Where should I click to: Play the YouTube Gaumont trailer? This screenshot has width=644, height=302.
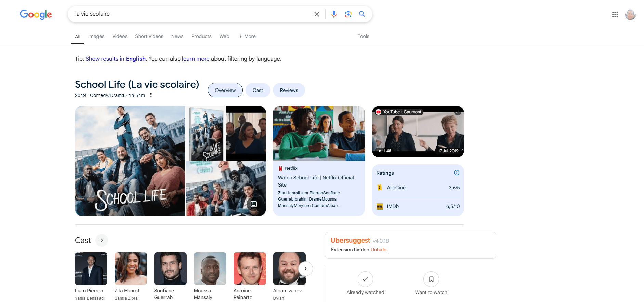click(x=418, y=132)
